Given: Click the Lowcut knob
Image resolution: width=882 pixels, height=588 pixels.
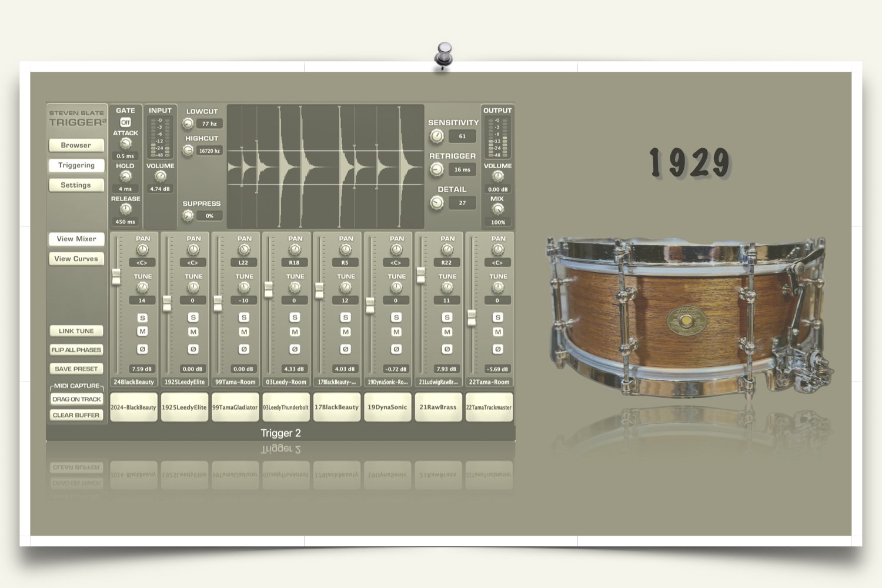Looking at the screenshot, I should (188, 123).
